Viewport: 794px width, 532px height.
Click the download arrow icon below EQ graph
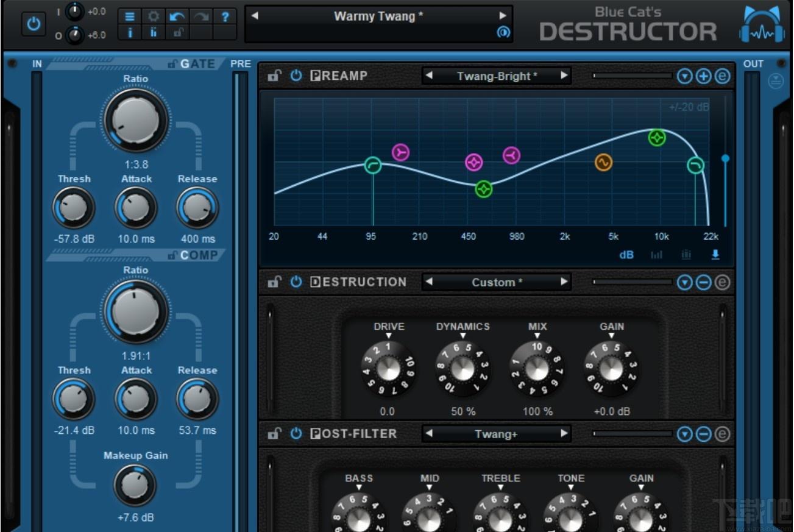pyautogui.click(x=715, y=255)
